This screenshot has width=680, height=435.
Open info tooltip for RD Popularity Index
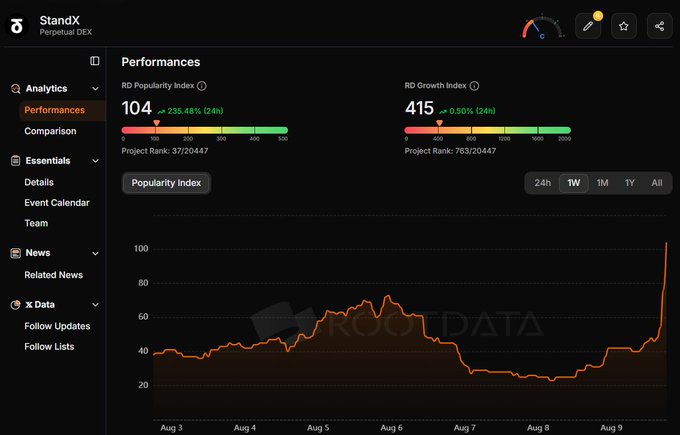tap(202, 86)
